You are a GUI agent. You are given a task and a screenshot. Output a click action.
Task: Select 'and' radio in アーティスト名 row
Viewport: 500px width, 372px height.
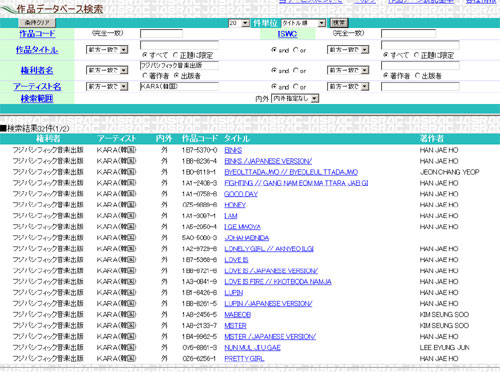click(x=274, y=87)
